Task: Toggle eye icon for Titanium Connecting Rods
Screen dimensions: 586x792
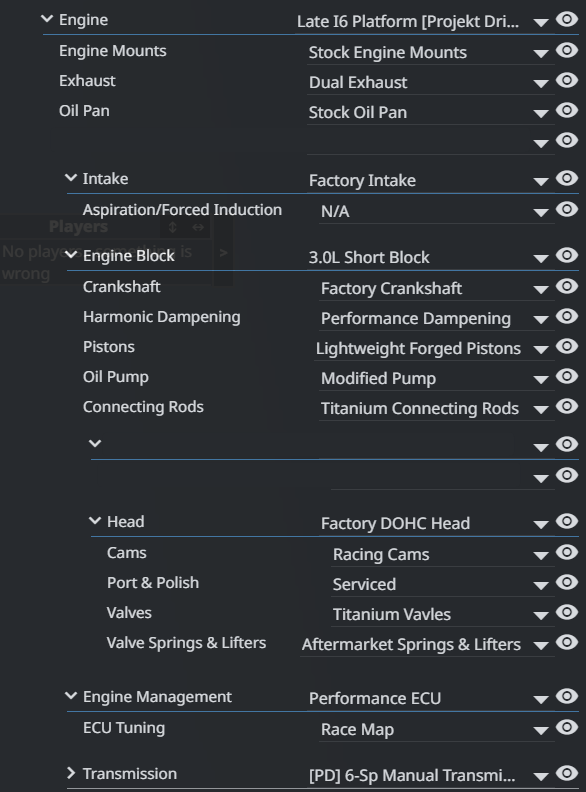Action: [567, 406]
